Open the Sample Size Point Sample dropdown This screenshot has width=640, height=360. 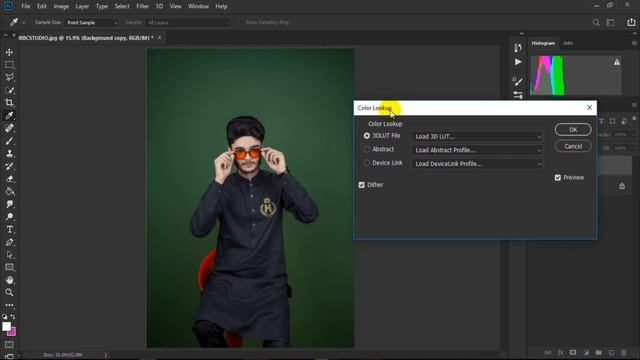tap(92, 22)
